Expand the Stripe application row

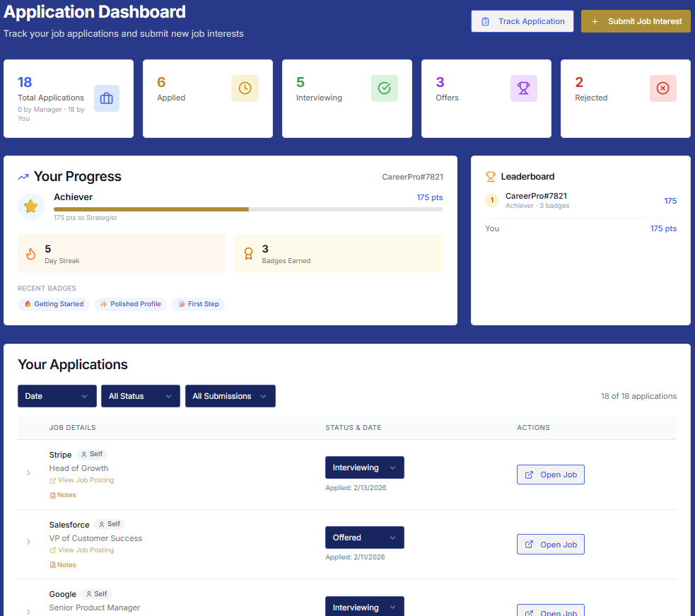click(28, 472)
